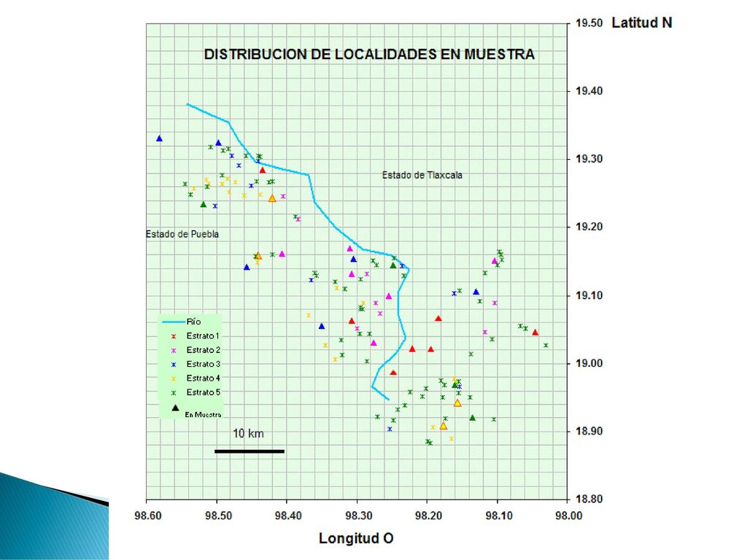Screen dimensions: 747x560
Task: Click latitude tick label 19.50
Action: [589, 23]
